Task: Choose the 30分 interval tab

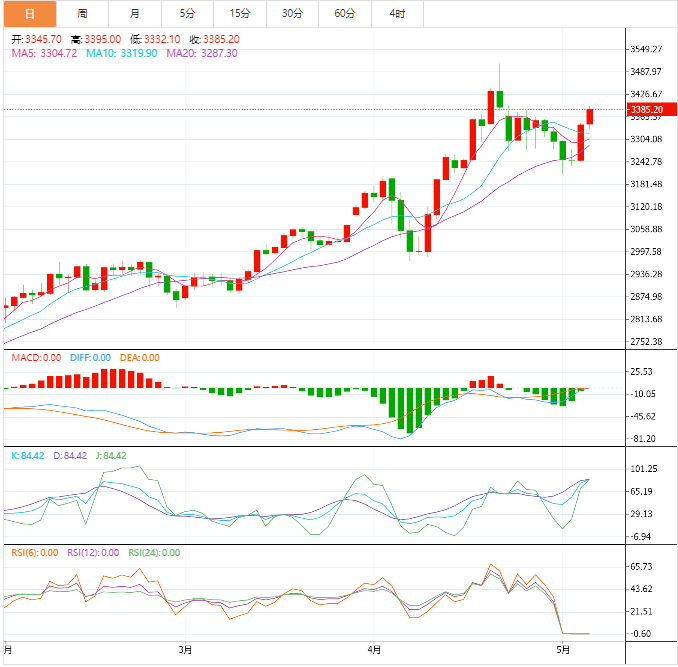Action: click(292, 14)
